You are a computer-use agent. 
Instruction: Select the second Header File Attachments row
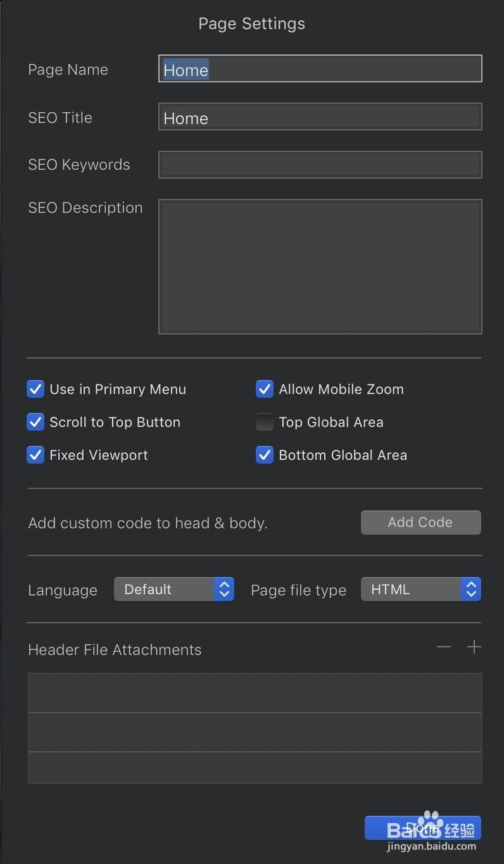pyautogui.click(x=255, y=732)
